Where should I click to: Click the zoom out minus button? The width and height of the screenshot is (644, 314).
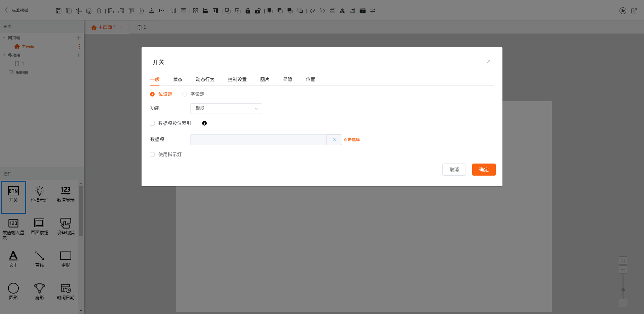[623, 303]
